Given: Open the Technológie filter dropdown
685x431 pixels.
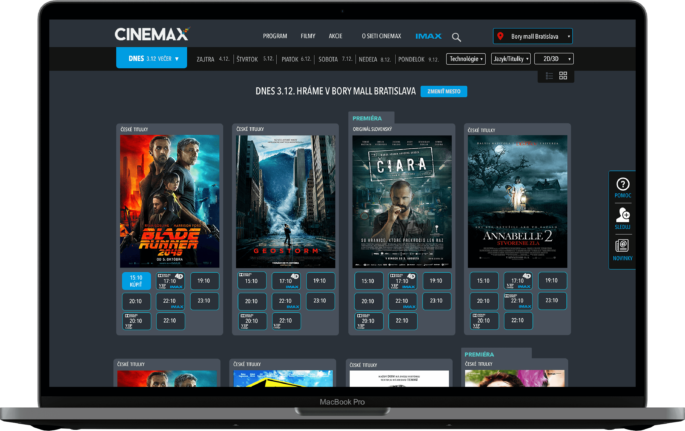Looking at the screenshot, I should (466, 59).
